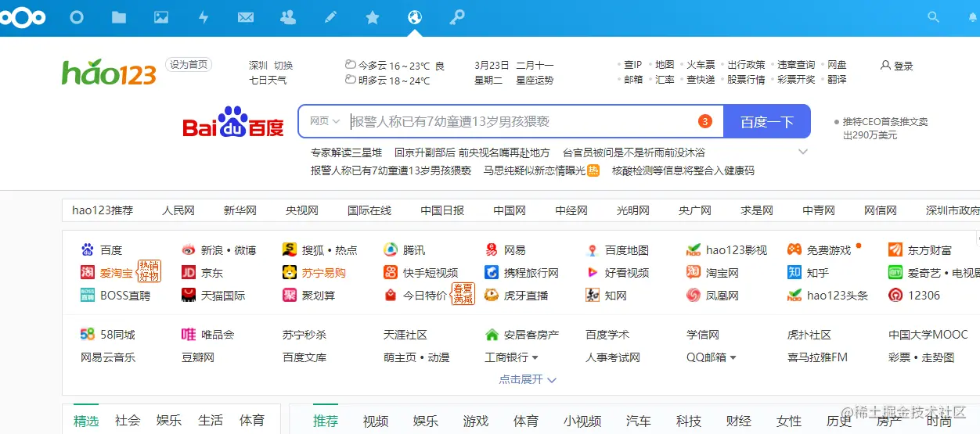
Task: Click the 百度一下 search button
Action: coord(767,121)
